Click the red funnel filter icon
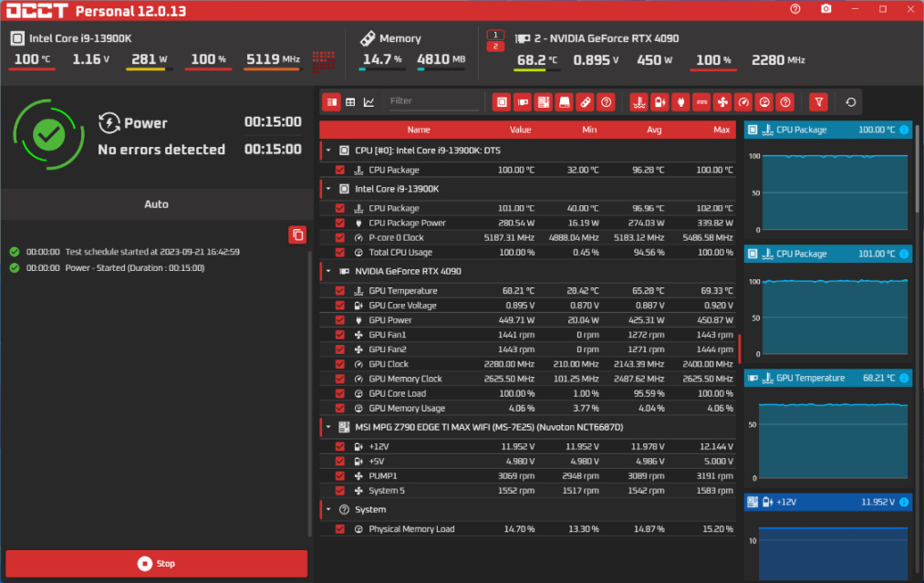The height and width of the screenshot is (583, 924). (818, 102)
